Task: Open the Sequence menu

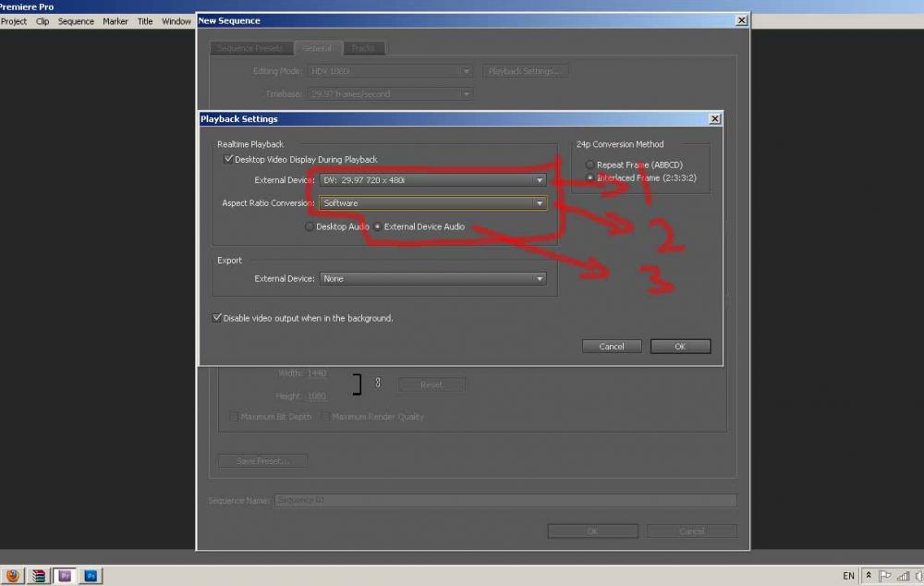Action: [76, 21]
